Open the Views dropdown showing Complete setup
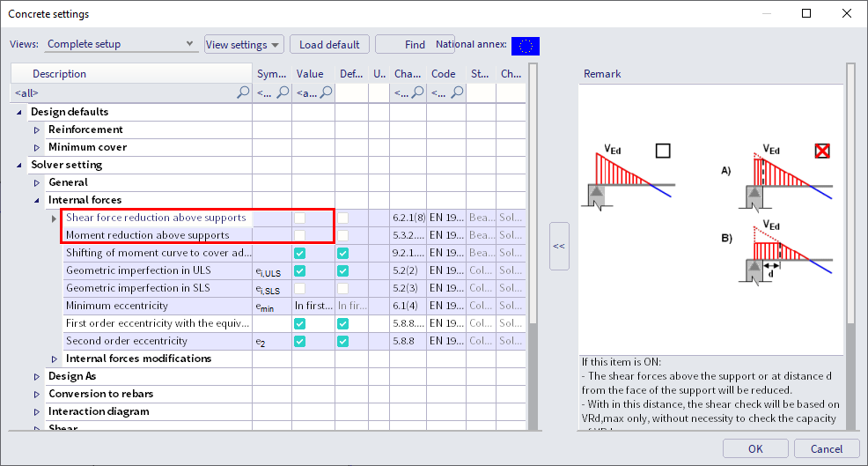The height and width of the screenshot is (466, 868). click(x=121, y=44)
